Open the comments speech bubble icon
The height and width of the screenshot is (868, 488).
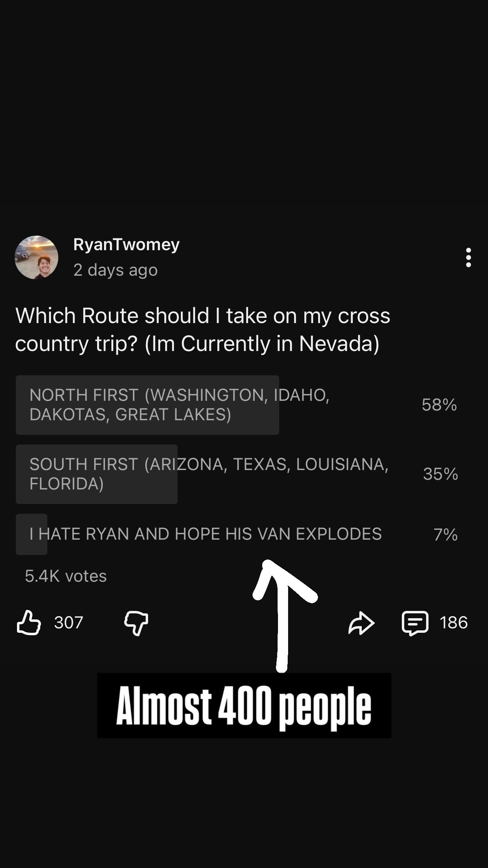tap(414, 623)
